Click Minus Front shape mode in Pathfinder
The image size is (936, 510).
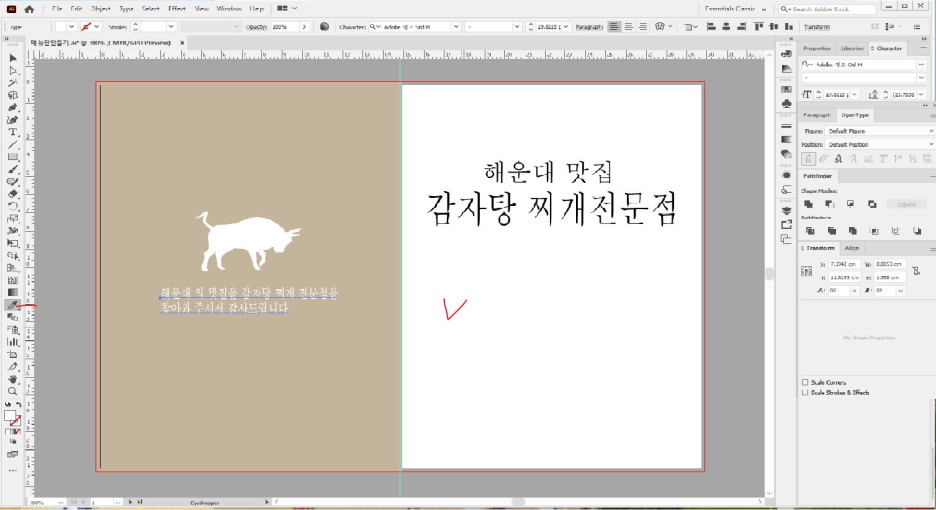click(x=830, y=204)
